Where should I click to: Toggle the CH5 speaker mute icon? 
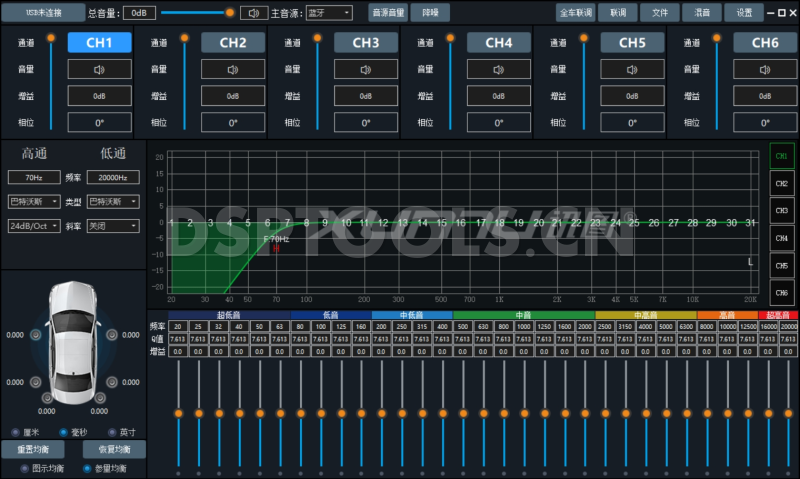tap(632, 70)
